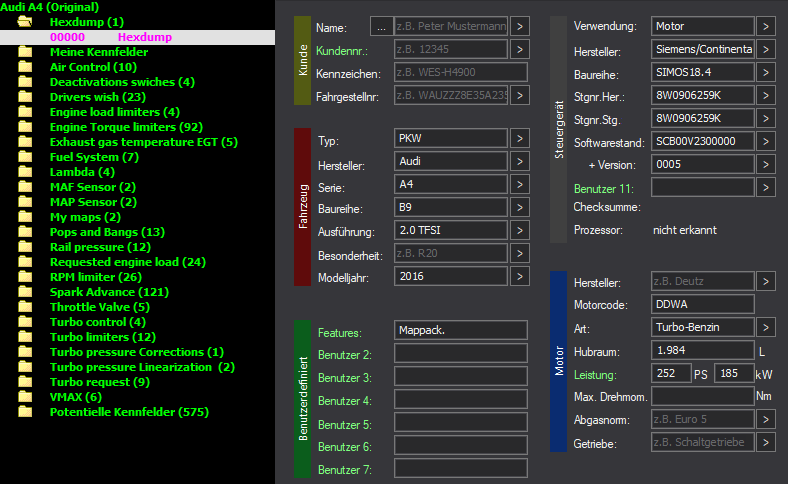Click the Stgnr.Her. field showing 8W0906259K
The image size is (788, 484).
coord(703,95)
